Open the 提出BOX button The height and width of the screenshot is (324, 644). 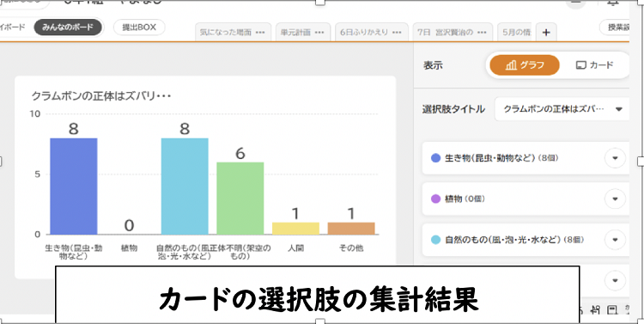point(140,28)
